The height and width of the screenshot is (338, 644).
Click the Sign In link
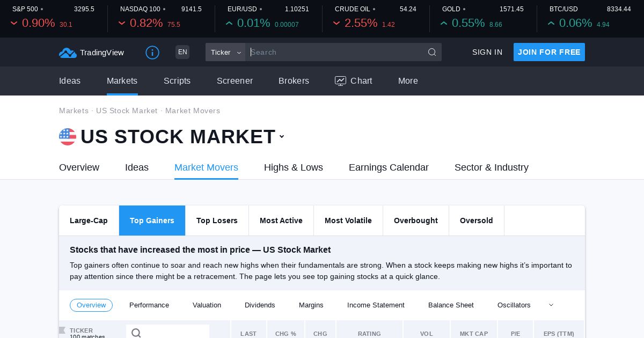tap(487, 52)
